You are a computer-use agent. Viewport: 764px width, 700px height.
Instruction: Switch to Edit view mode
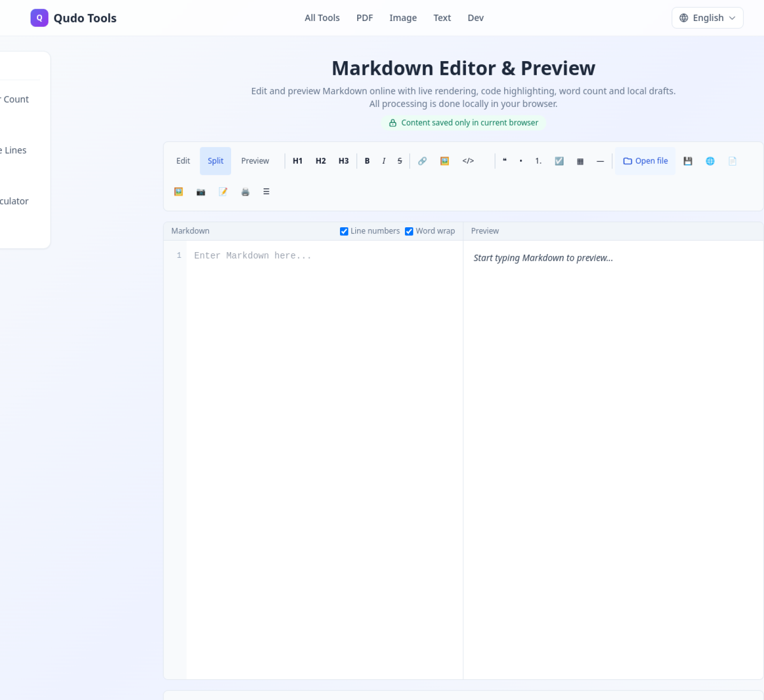pyautogui.click(x=183, y=161)
